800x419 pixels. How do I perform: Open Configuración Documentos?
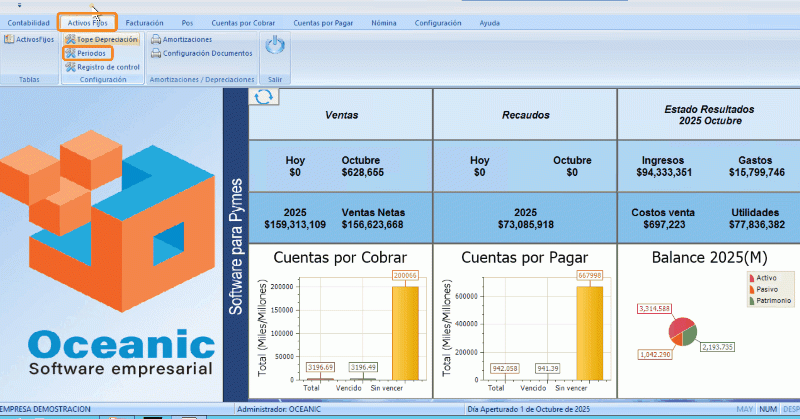point(155,53)
